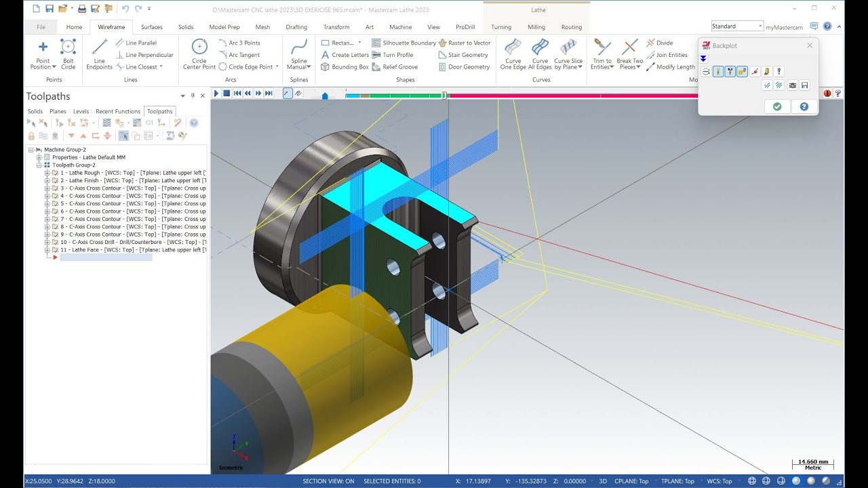This screenshot has width=868, height=488.
Task: Click the Break Two Pieces tool
Action: click(629, 54)
